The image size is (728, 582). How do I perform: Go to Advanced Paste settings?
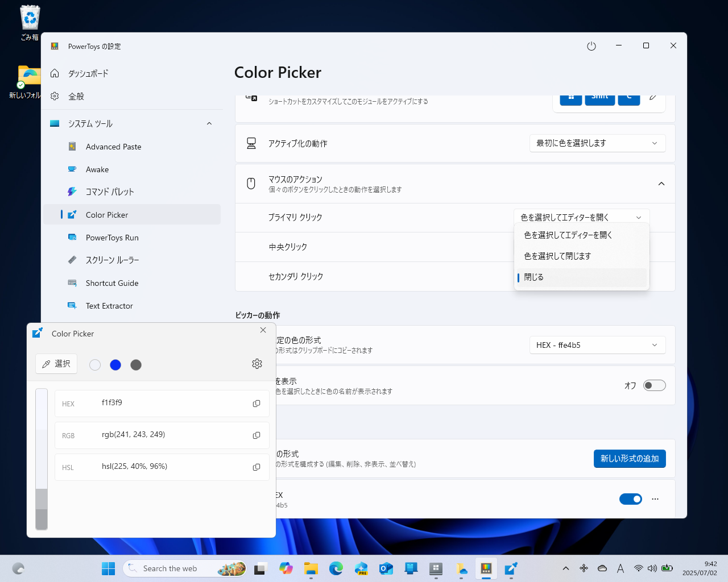pos(132,147)
